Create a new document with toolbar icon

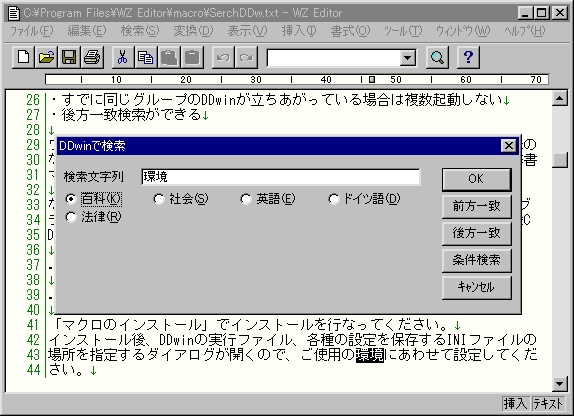tap(23, 57)
